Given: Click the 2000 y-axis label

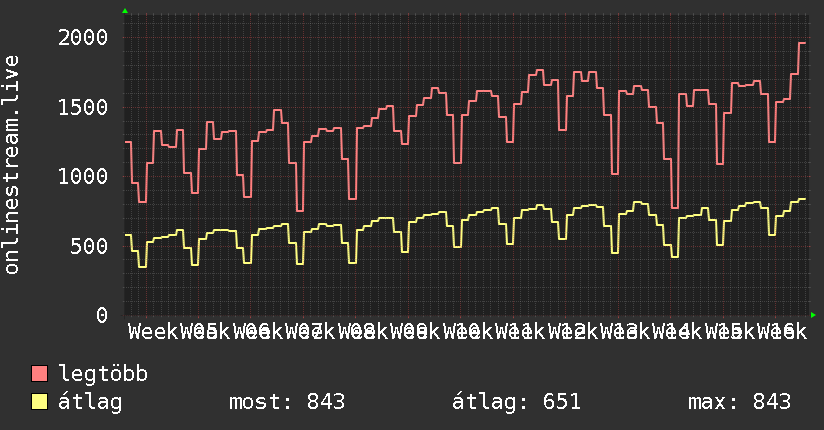Looking at the screenshot, I should pos(83,38).
